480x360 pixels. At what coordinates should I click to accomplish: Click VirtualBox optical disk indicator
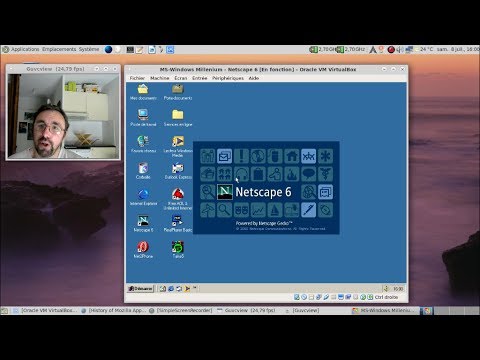304,297
